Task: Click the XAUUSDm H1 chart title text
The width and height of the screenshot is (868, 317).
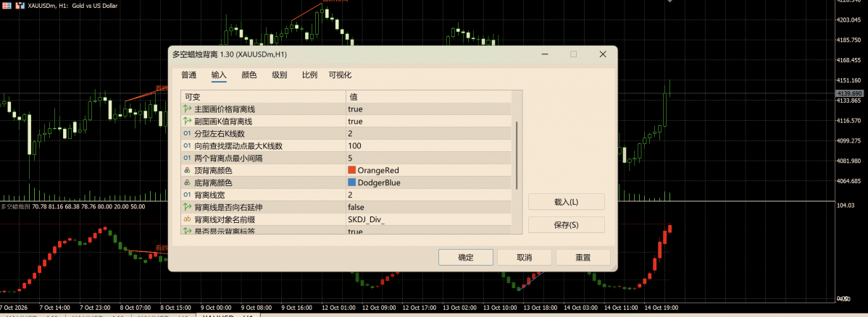Action: [71, 5]
